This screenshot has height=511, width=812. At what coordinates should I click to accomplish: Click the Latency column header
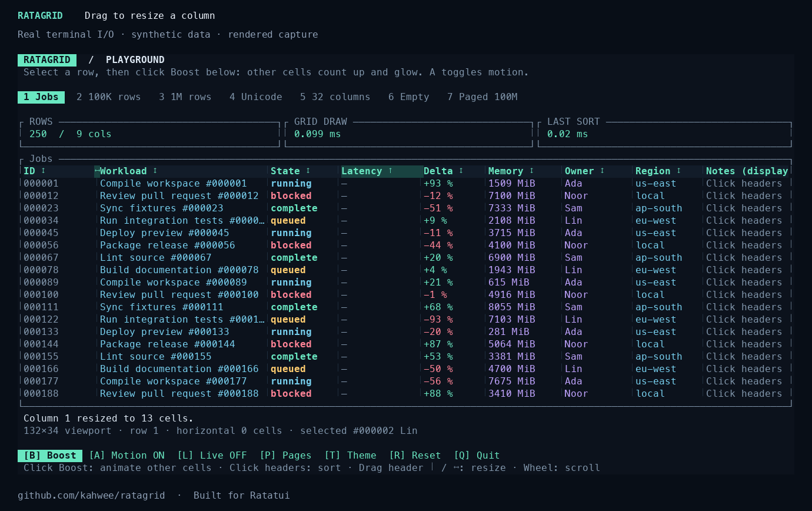[x=382, y=171]
